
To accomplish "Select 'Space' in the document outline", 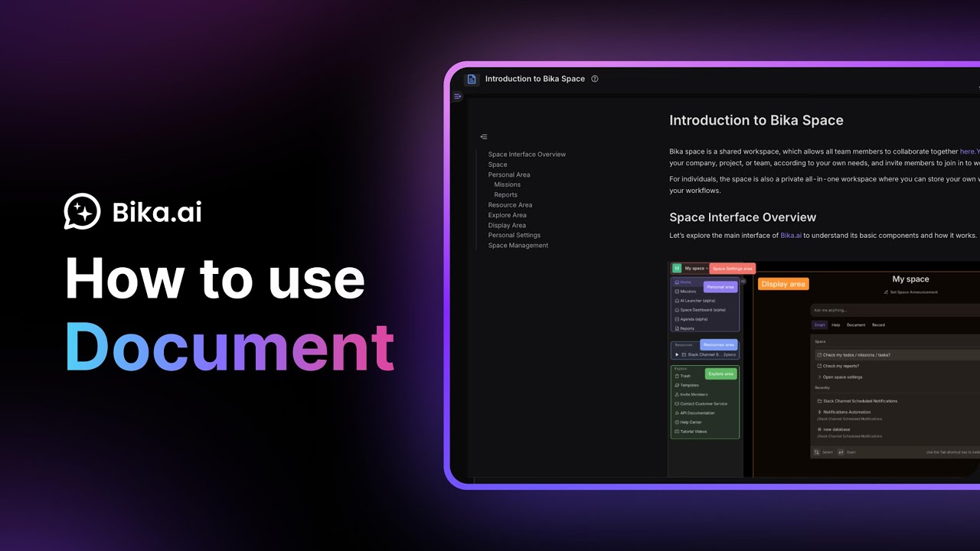I will click(498, 165).
